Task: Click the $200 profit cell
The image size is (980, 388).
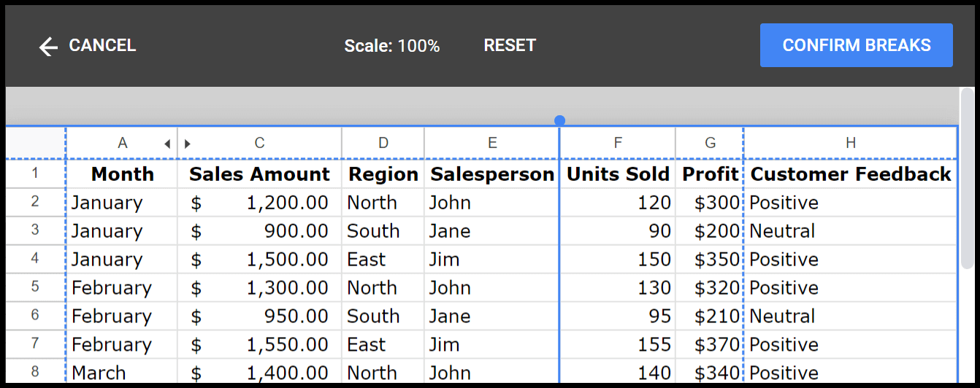Action: (x=710, y=230)
